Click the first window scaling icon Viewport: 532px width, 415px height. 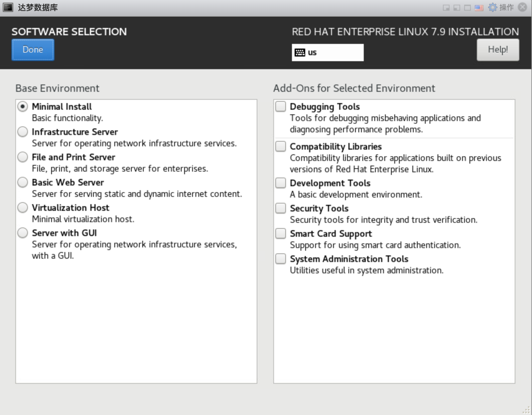click(x=446, y=8)
